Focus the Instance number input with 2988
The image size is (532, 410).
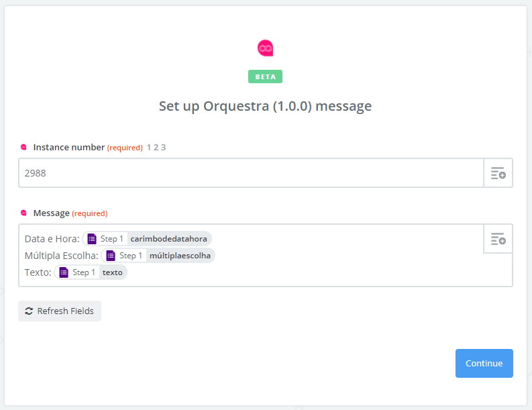coord(251,172)
